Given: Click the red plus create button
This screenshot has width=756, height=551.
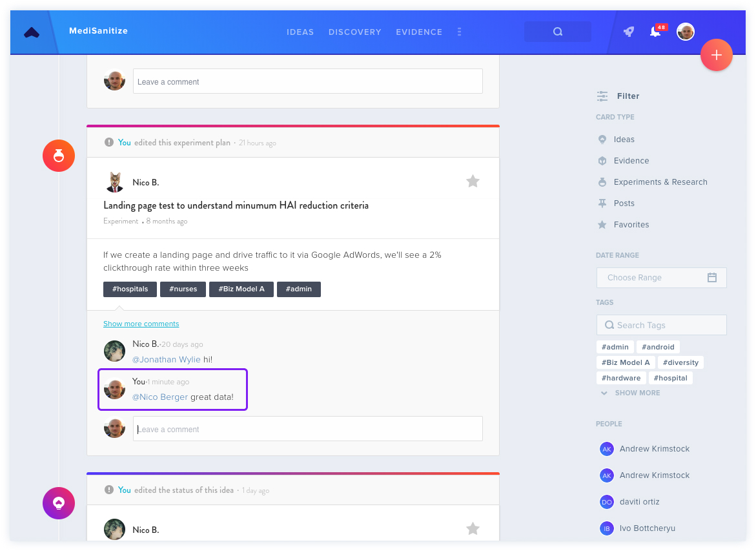Looking at the screenshot, I should pyautogui.click(x=717, y=55).
